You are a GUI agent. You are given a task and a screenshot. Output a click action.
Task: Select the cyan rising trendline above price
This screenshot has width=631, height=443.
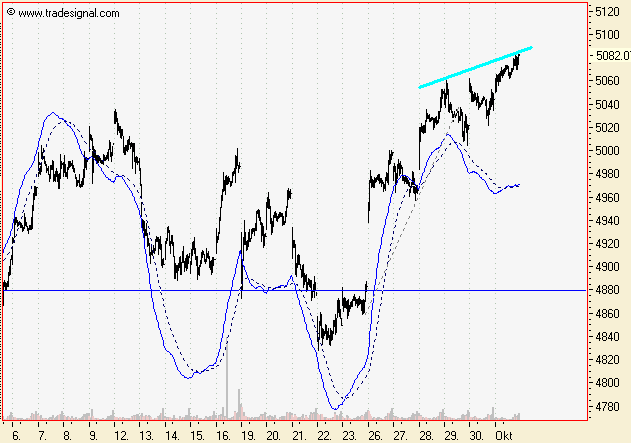pos(476,67)
